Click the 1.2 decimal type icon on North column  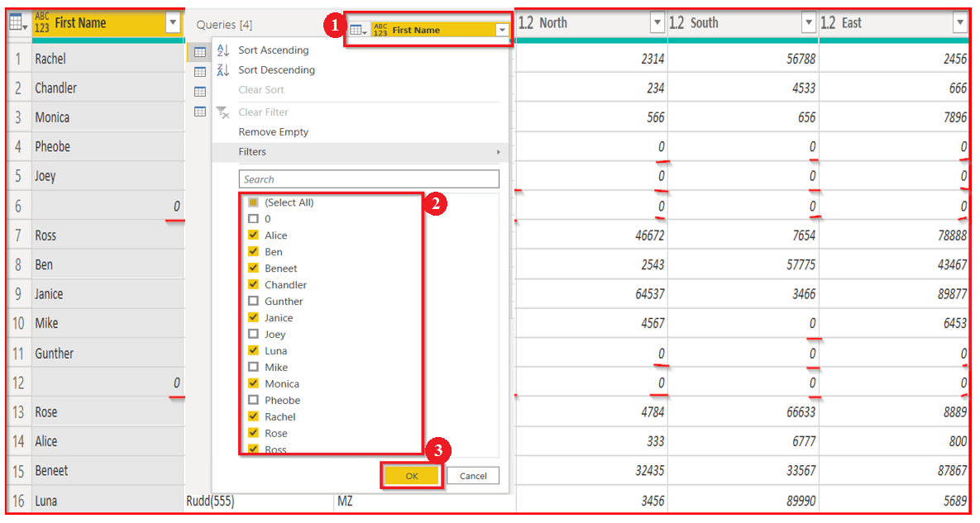point(527,22)
